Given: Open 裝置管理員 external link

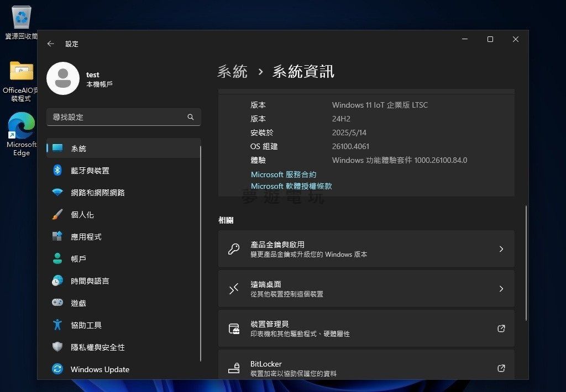Looking at the screenshot, I should coord(501,329).
